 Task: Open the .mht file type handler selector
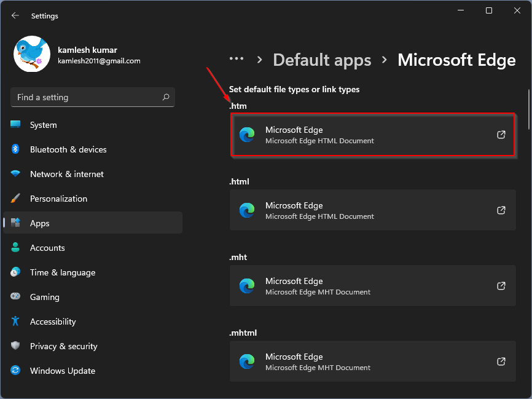coord(372,286)
